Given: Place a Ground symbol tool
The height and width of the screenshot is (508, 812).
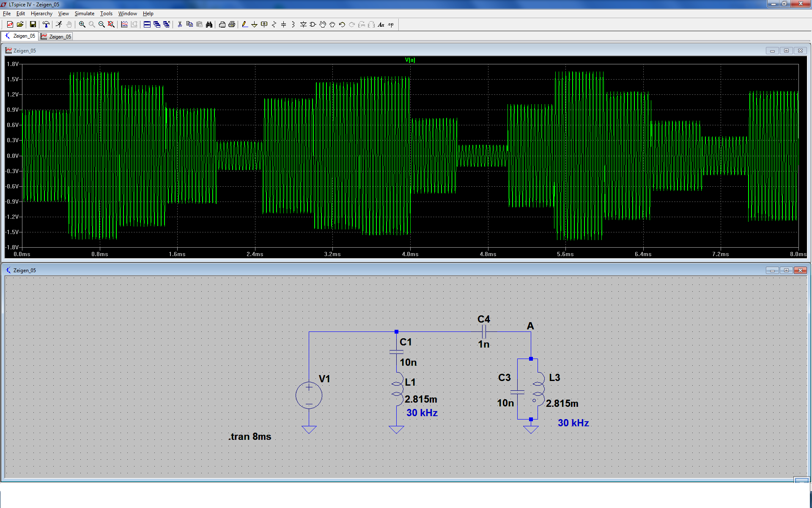Looking at the screenshot, I should [x=254, y=25].
